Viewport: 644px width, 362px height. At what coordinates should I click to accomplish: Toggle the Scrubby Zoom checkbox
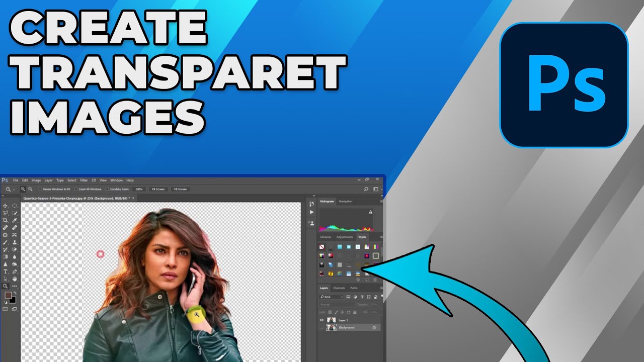pos(107,189)
